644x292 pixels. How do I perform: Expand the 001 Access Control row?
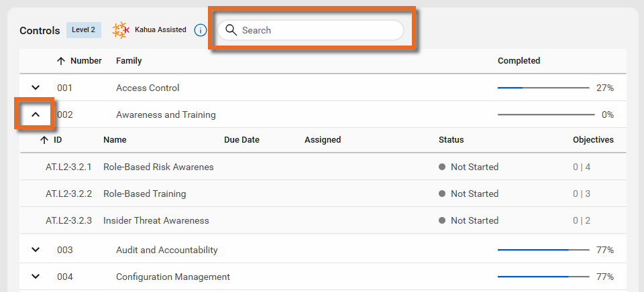point(36,88)
